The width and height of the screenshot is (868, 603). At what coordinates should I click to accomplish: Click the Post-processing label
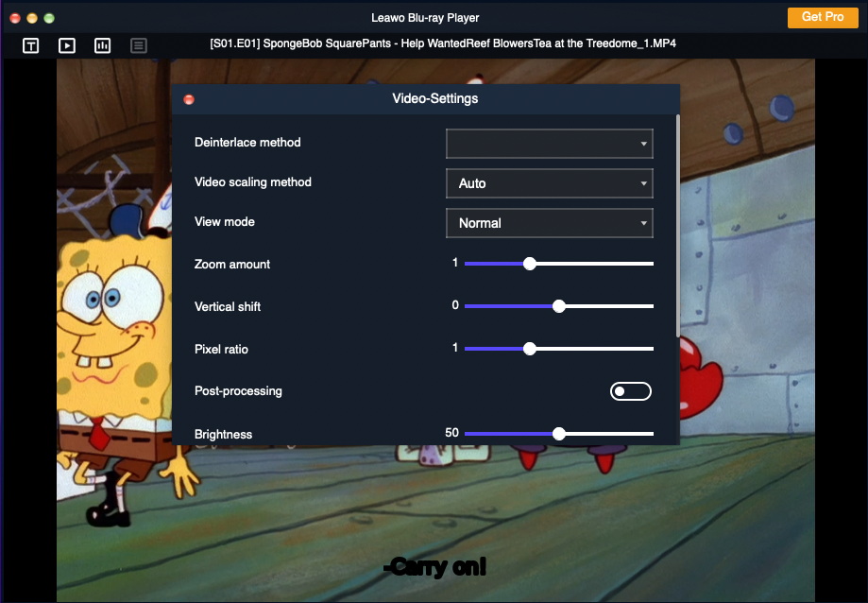(x=238, y=391)
